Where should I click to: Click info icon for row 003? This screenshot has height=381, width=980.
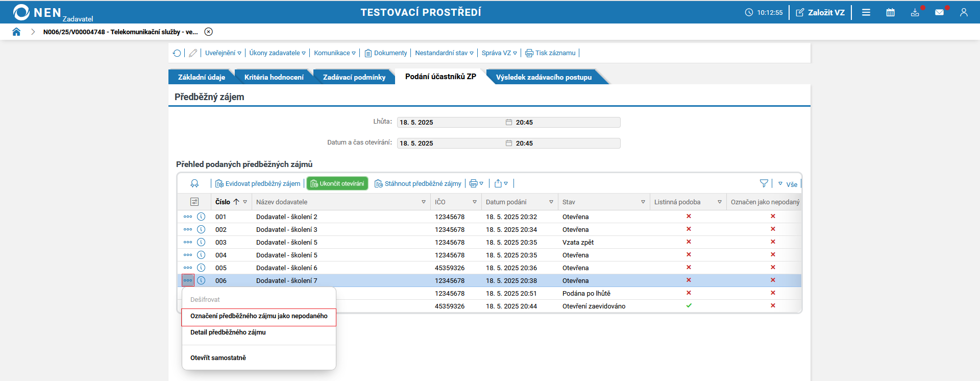(x=201, y=242)
